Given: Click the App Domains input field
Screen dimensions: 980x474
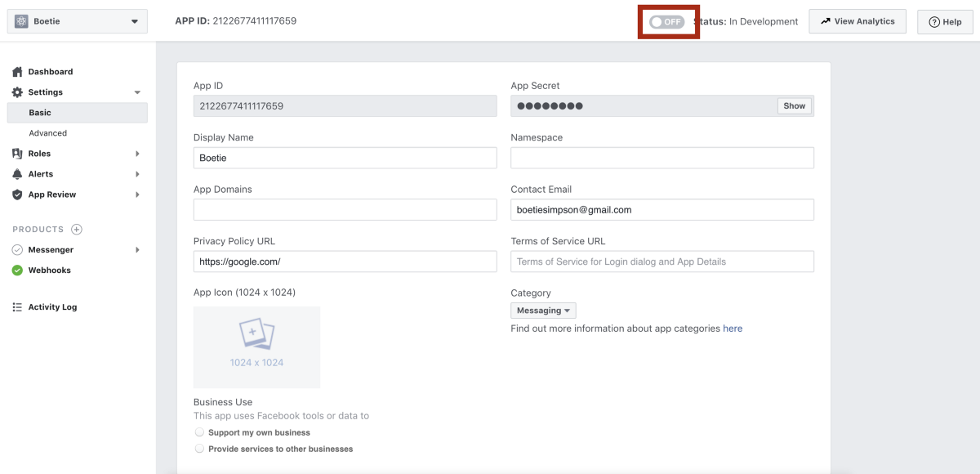Looking at the screenshot, I should pyautogui.click(x=345, y=210).
